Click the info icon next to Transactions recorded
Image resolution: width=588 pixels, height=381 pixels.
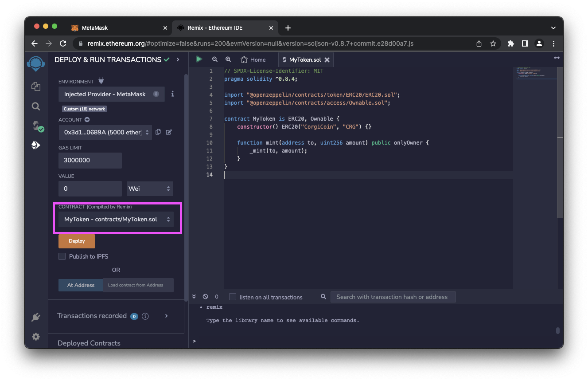point(145,316)
